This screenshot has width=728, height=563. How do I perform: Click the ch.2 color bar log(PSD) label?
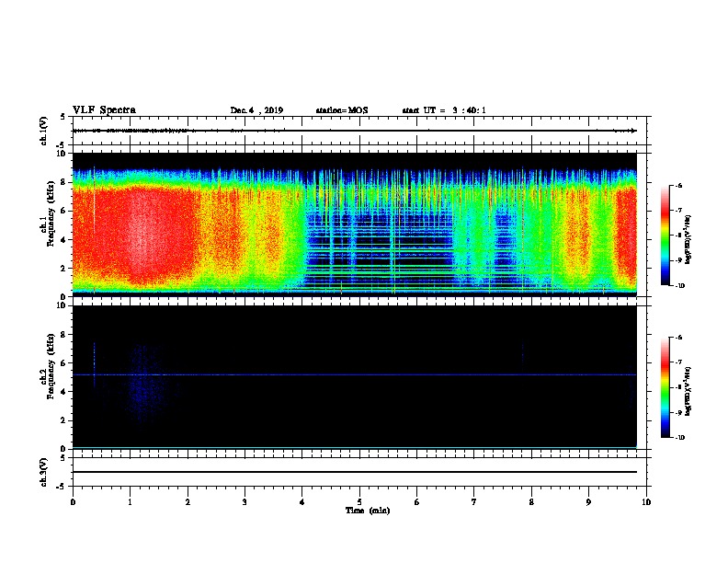pos(688,391)
